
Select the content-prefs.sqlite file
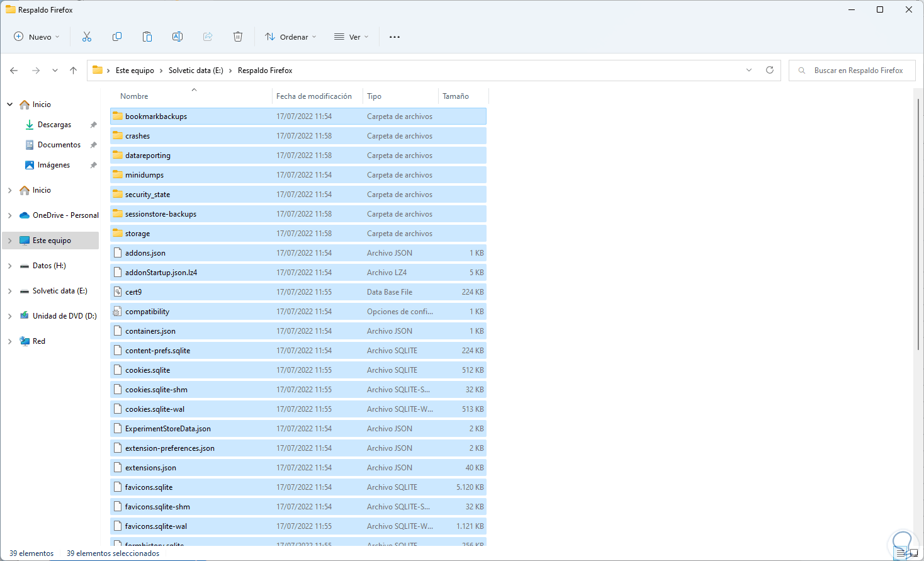click(298, 350)
